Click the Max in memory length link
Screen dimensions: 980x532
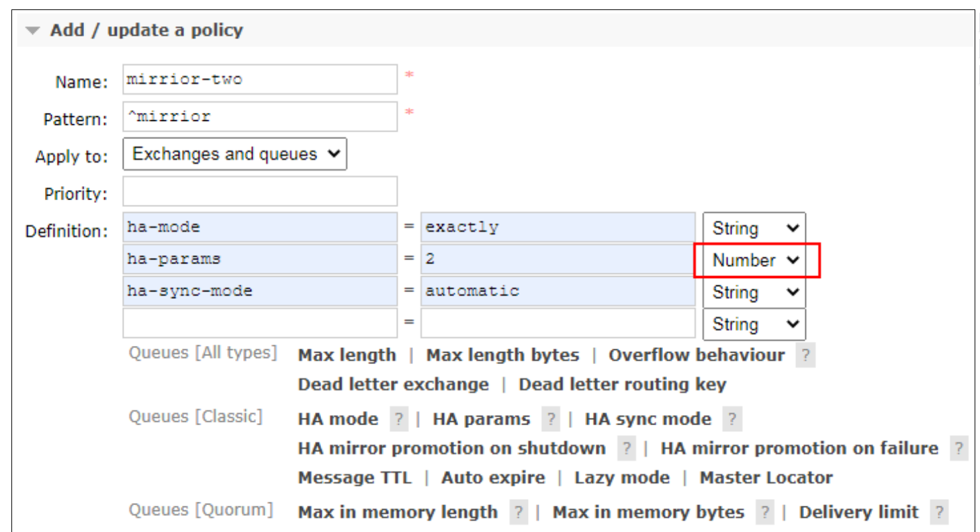point(398,513)
